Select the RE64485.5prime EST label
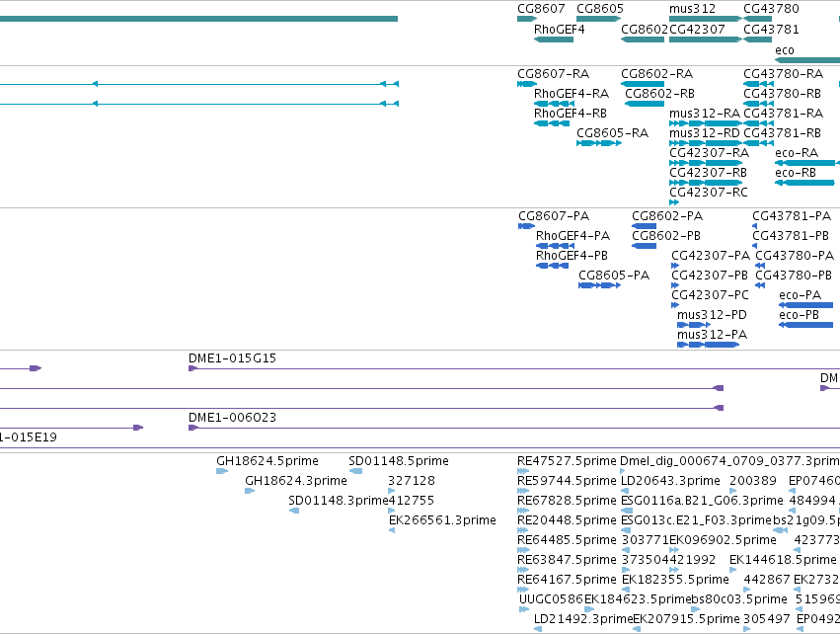The image size is (840, 634). point(567,540)
